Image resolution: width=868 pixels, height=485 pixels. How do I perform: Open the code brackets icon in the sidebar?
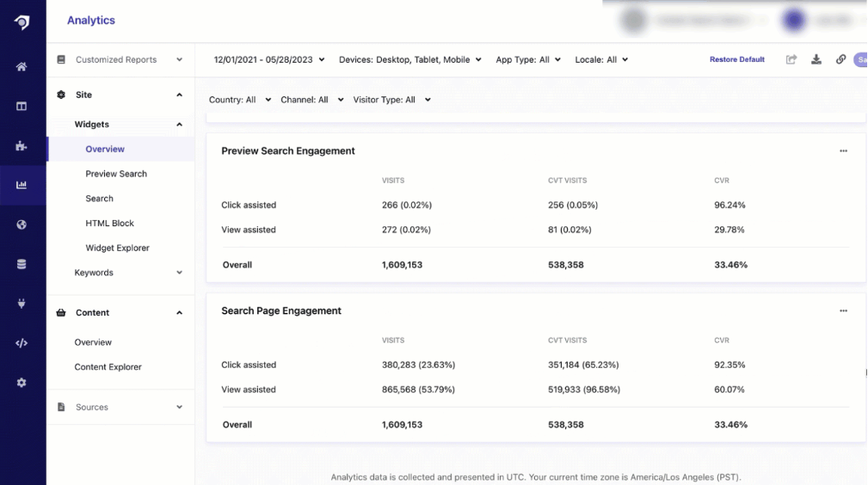tap(22, 343)
